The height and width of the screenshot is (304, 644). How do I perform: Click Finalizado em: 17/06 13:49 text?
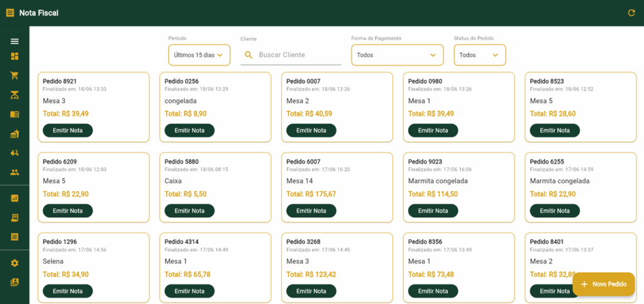point(440,250)
